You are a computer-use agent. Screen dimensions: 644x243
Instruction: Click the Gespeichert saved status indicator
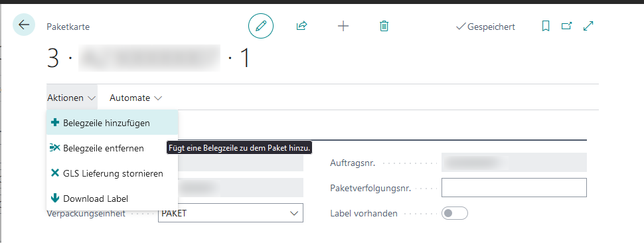(485, 27)
